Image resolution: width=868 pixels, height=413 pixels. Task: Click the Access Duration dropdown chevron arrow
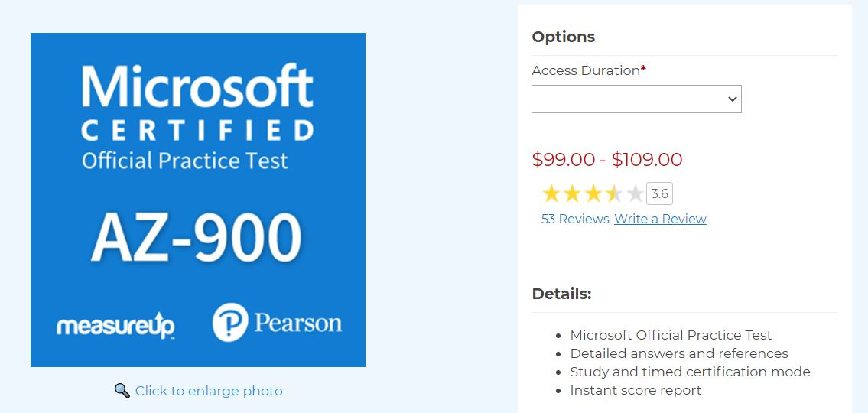pyautogui.click(x=732, y=99)
